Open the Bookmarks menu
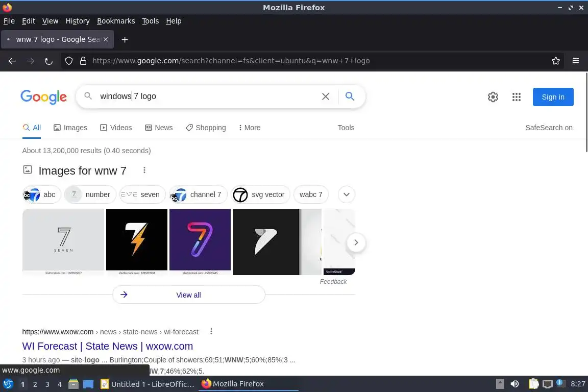 tap(116, 21)
